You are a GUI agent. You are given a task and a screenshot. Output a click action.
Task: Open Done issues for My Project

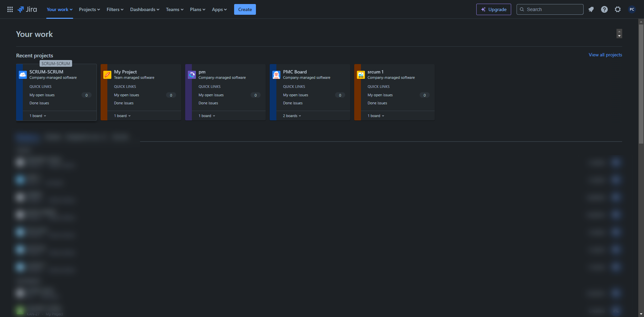pos(124,103)
